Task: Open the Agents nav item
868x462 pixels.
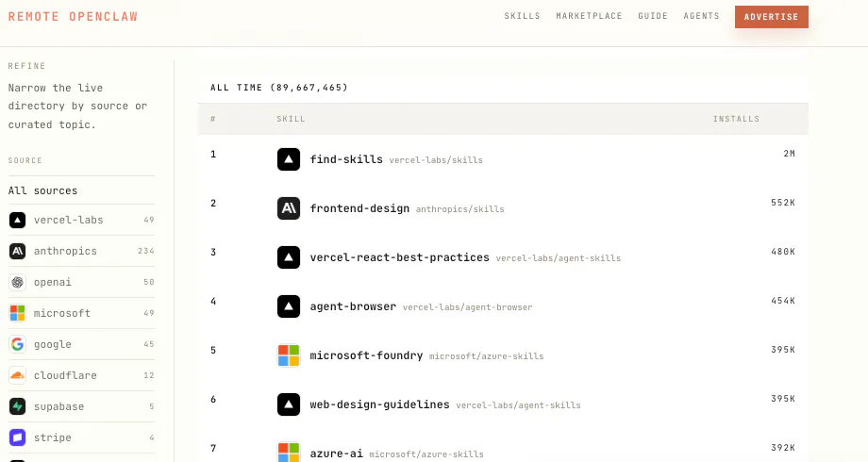Action: (x=701, y=16)
